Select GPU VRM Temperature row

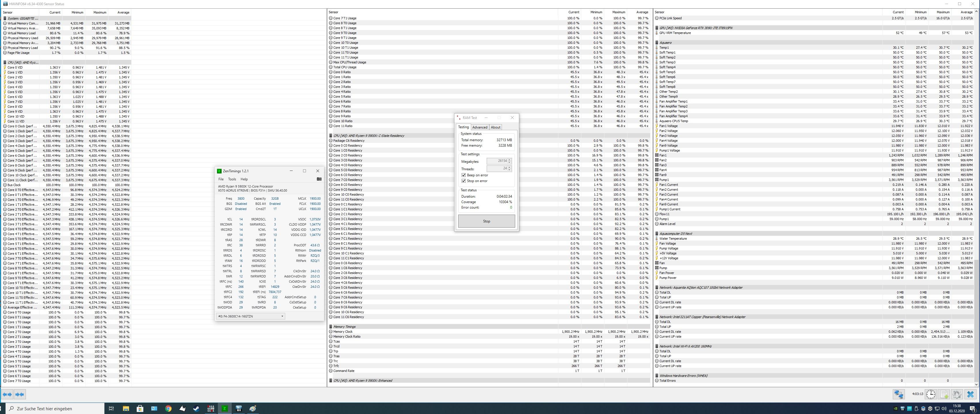tap(814, 33)
